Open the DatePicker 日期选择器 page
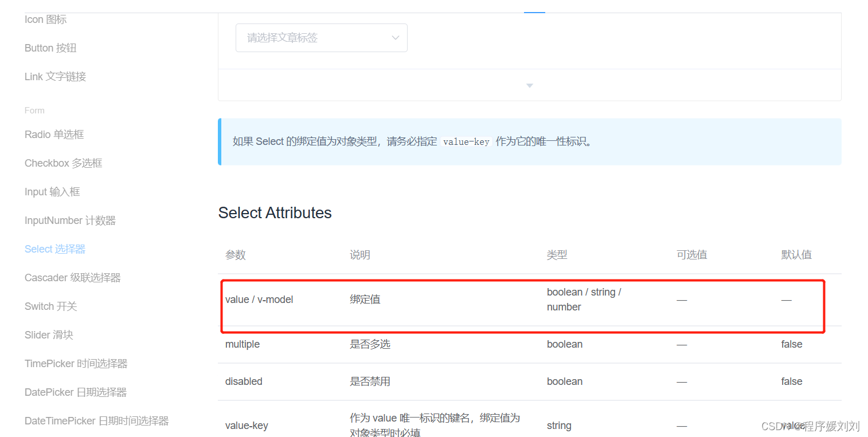Viewport: 868px width, 437px height. pos(76,392)
